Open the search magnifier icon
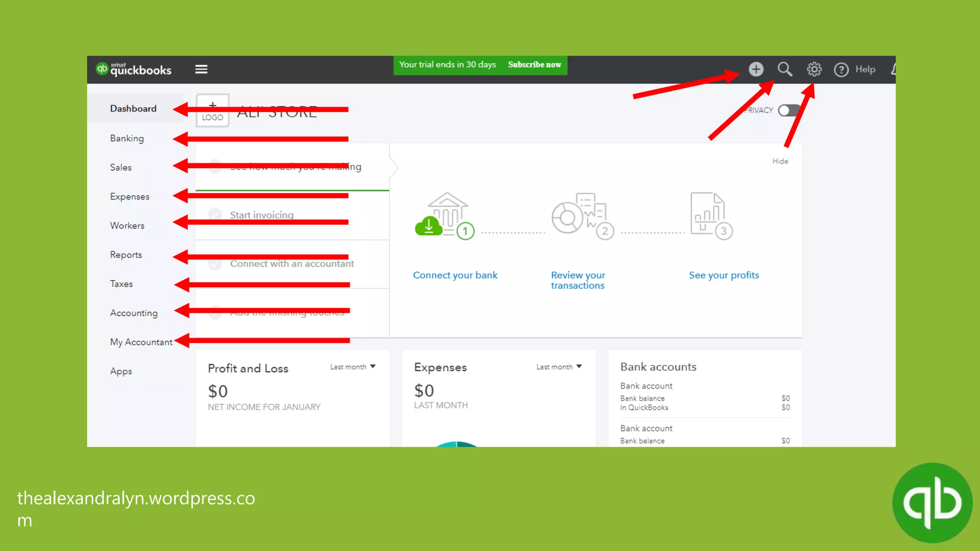 coord(785,69)
